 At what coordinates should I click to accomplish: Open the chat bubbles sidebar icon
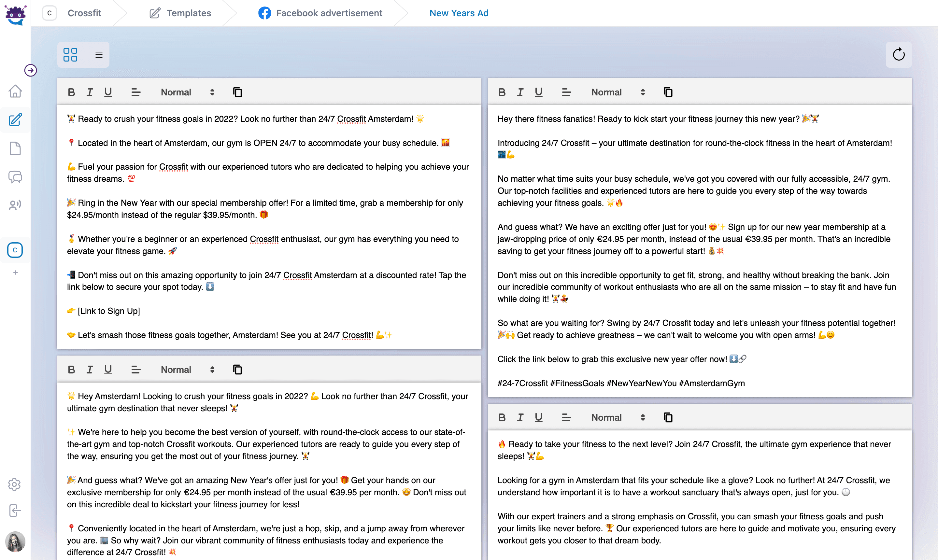point(15,176)
